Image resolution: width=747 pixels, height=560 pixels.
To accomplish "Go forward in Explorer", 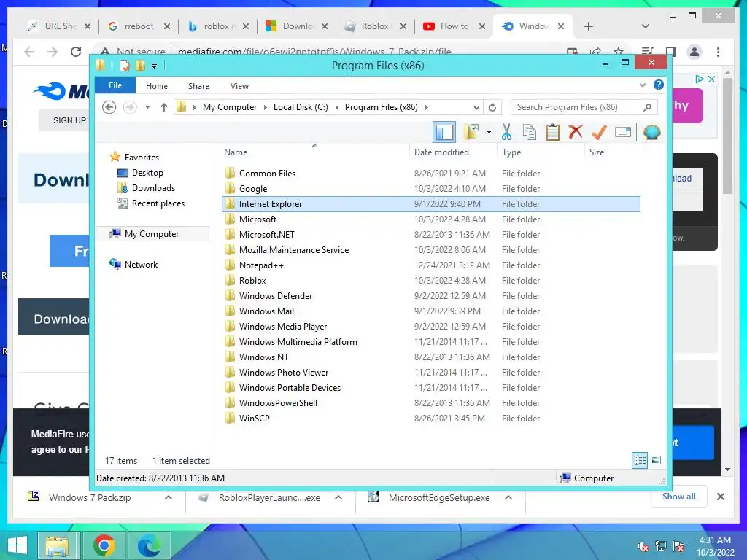I will pos(130,107).
